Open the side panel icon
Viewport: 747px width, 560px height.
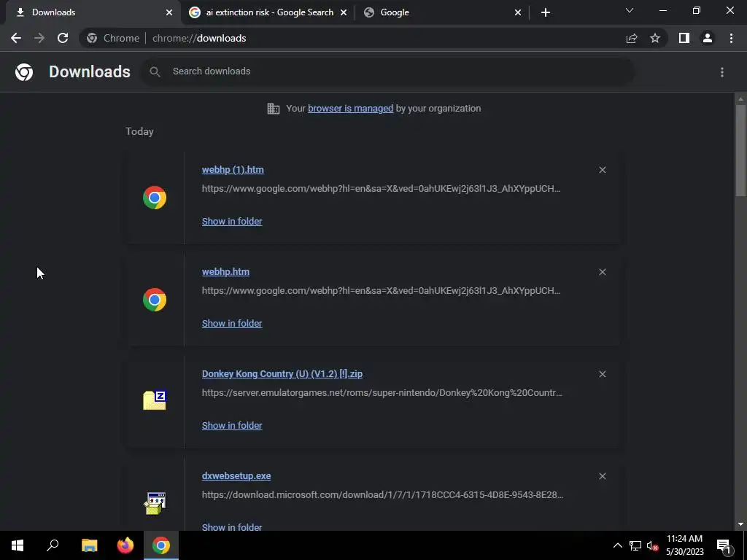(684, 38)
